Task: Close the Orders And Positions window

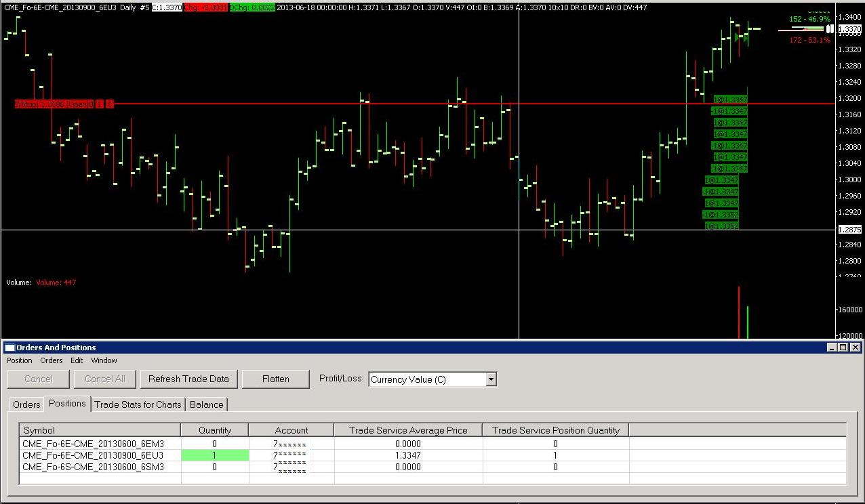Action: [x=856, y=348]
